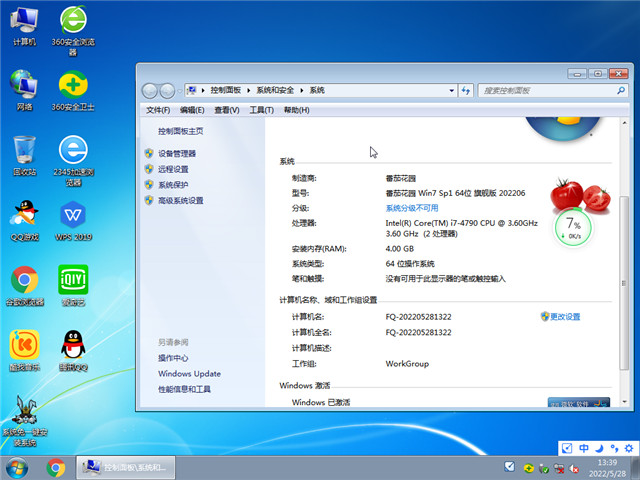640x480 pixels.
Task: Launch WPS 2019 desktop shortcut
Action: tap(73, 221)
